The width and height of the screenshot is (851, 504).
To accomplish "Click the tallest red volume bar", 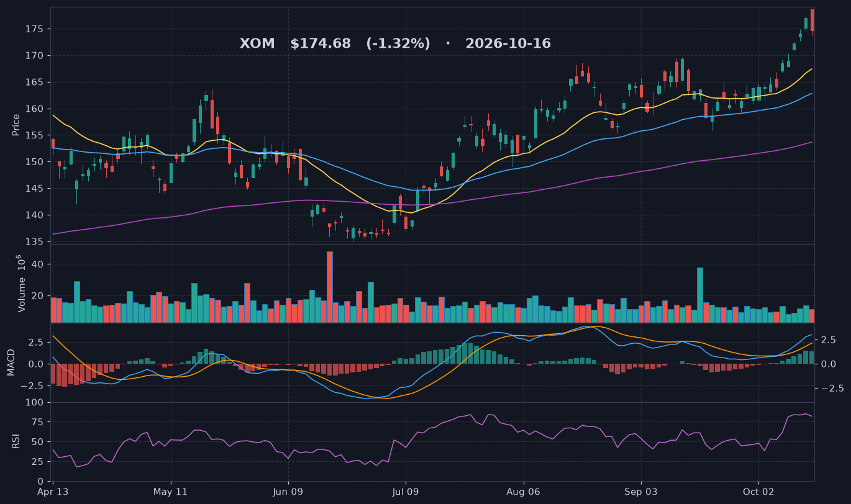I will 330,287.
